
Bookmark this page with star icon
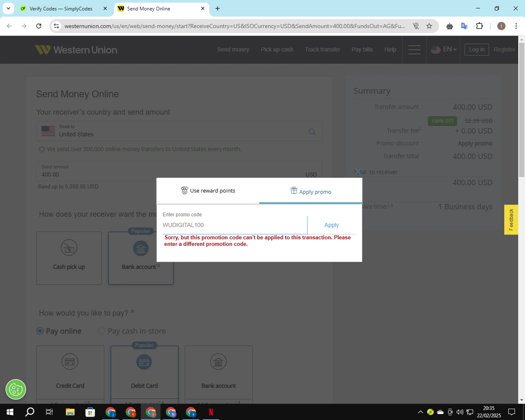tap(429, 26)
